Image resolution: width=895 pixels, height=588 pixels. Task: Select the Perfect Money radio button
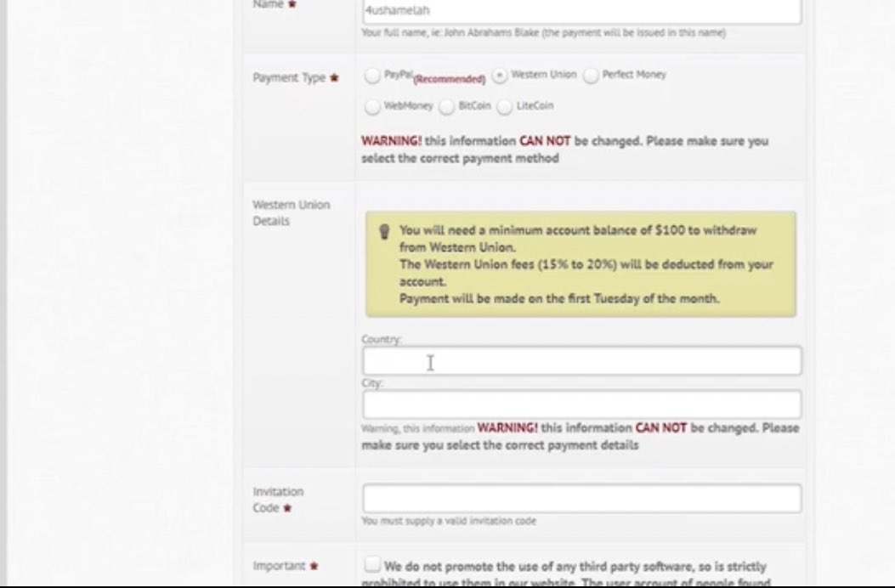click(x=591, y=76)
